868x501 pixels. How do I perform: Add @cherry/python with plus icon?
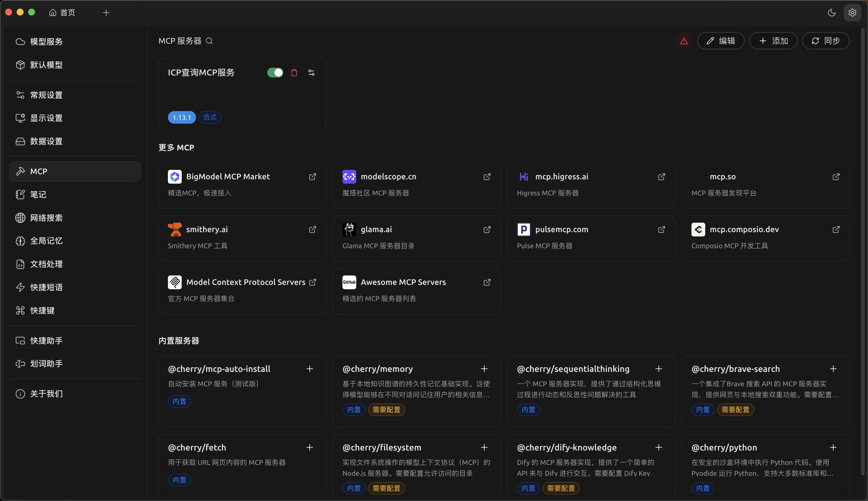[x=833, y=447]
